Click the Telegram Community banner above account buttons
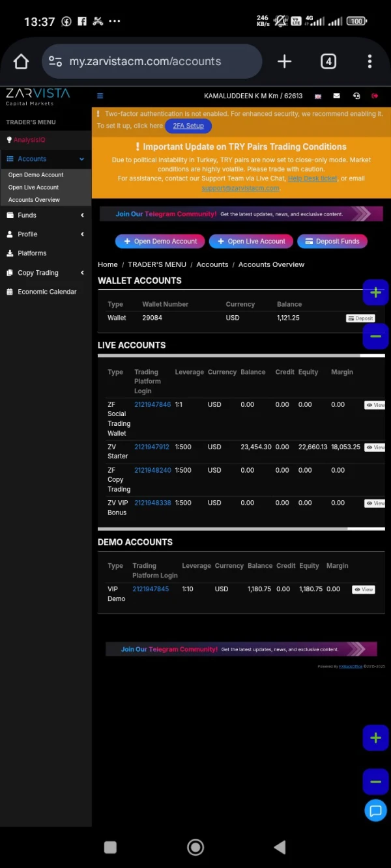This screenshot has width=391, height=868. tap(241, 214)
